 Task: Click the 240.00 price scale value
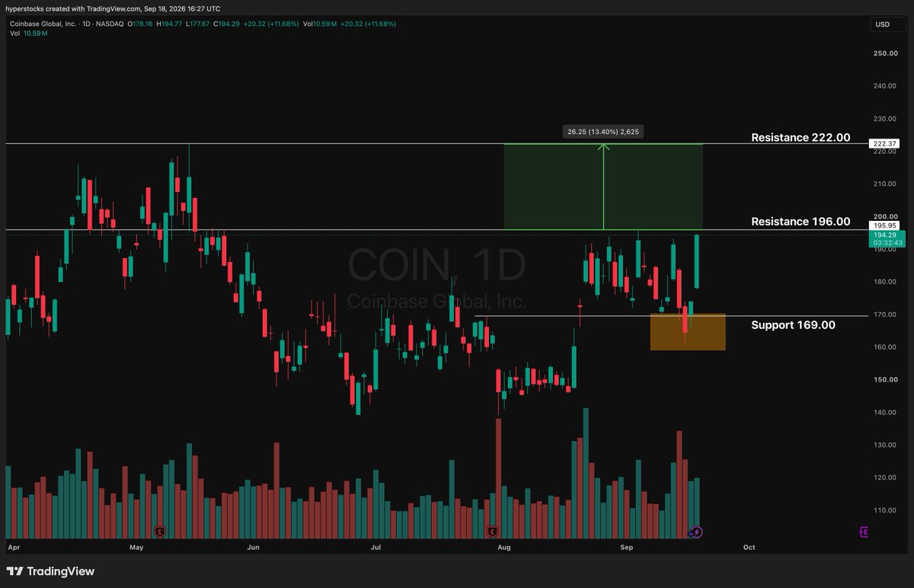coord(885,86)
